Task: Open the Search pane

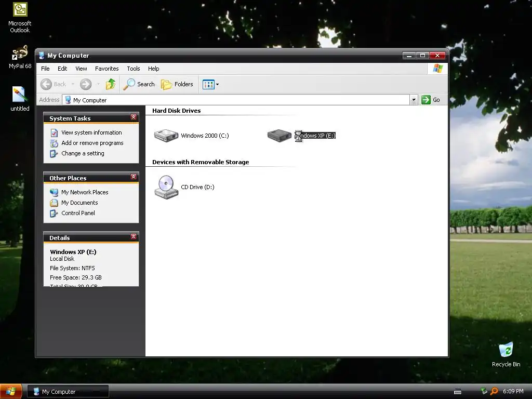Action: tap(139, 84)
